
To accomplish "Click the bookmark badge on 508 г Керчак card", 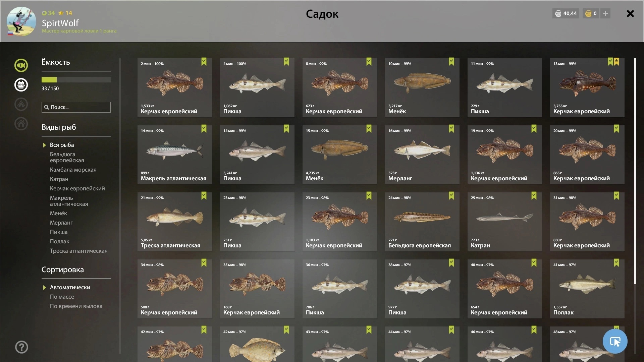I will click(x=204, y=263).
